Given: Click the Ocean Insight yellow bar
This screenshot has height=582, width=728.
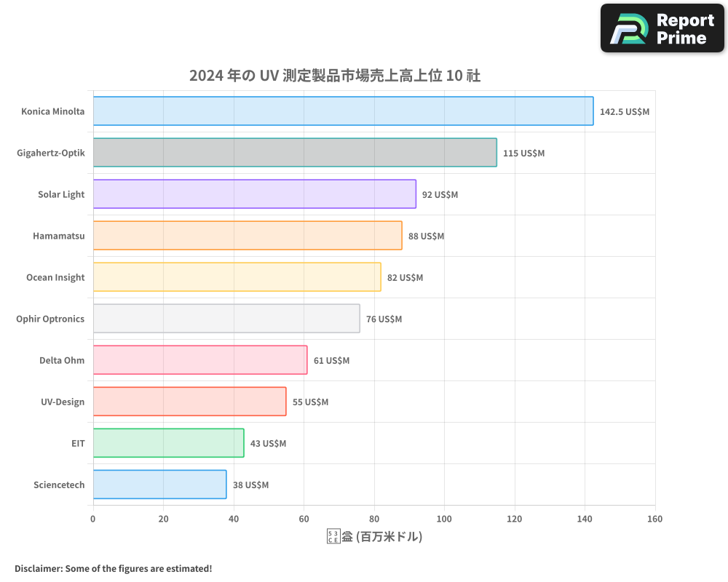Looking at the screenshot, I should click(237, 277).
